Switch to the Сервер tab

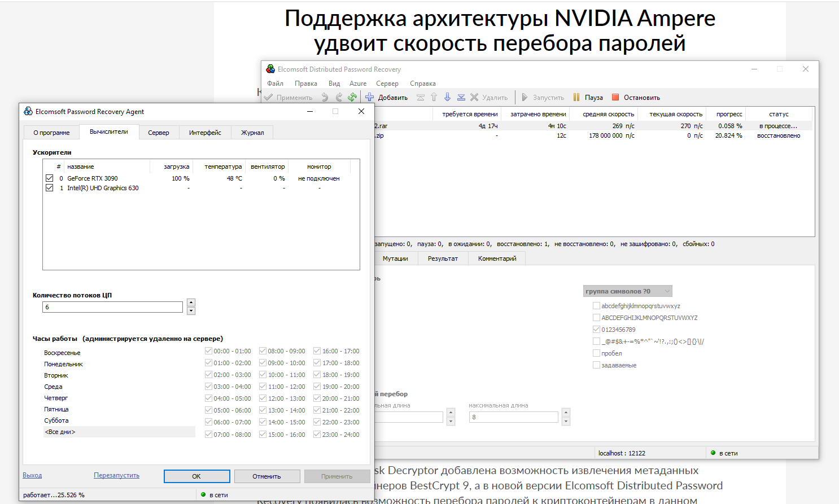159,133
